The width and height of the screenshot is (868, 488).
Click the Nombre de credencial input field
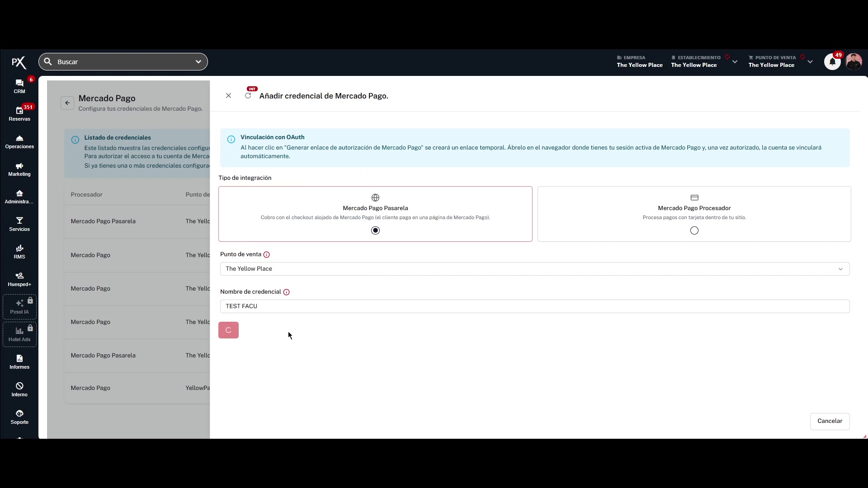click(x=535, y=306)
